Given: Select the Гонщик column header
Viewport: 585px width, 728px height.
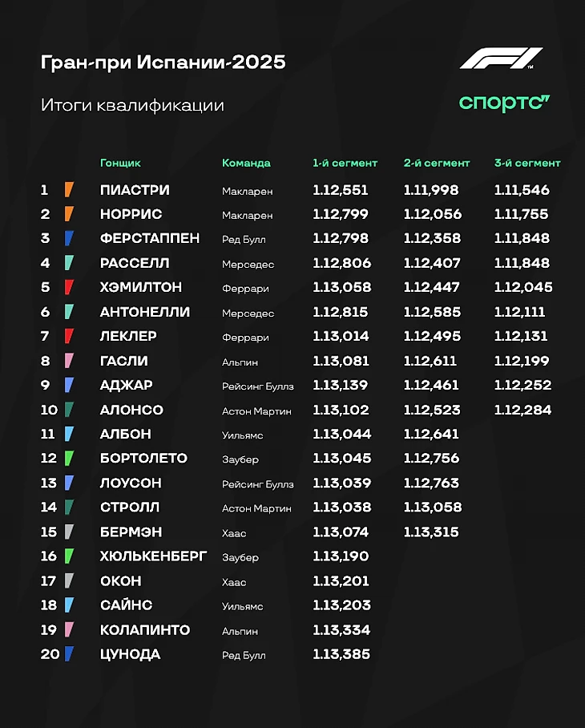Looking at the screenshot, I should 120,163.
